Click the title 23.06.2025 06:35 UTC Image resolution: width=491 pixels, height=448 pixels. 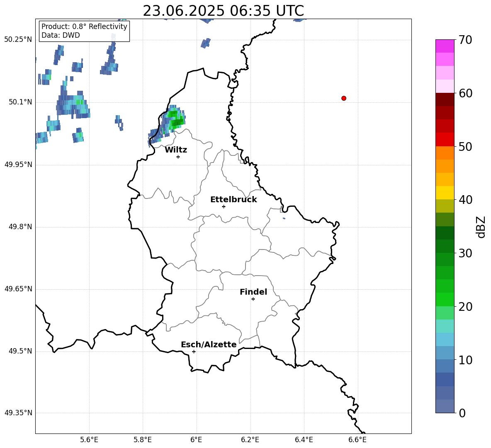click(x=223, y=11)
